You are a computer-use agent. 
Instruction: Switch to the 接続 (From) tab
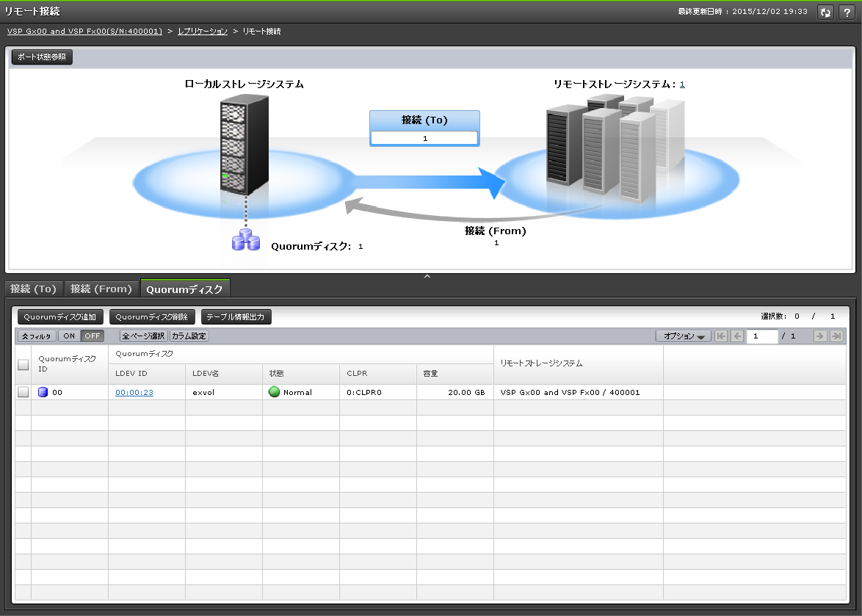tap(101, 289)
